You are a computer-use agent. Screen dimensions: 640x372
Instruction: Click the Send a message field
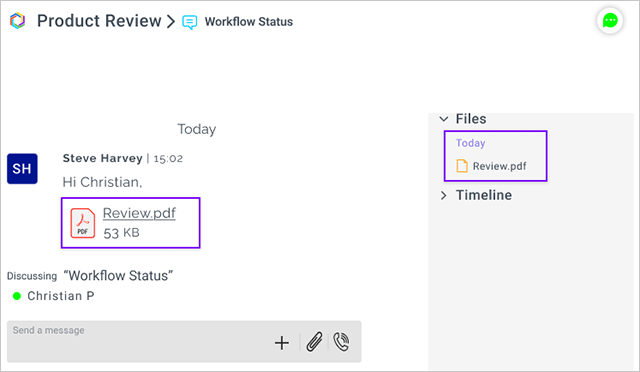(184, 341)
